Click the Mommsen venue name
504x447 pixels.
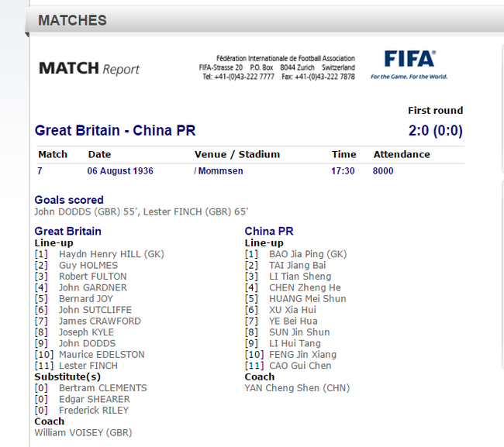click(x=220, y=170)
